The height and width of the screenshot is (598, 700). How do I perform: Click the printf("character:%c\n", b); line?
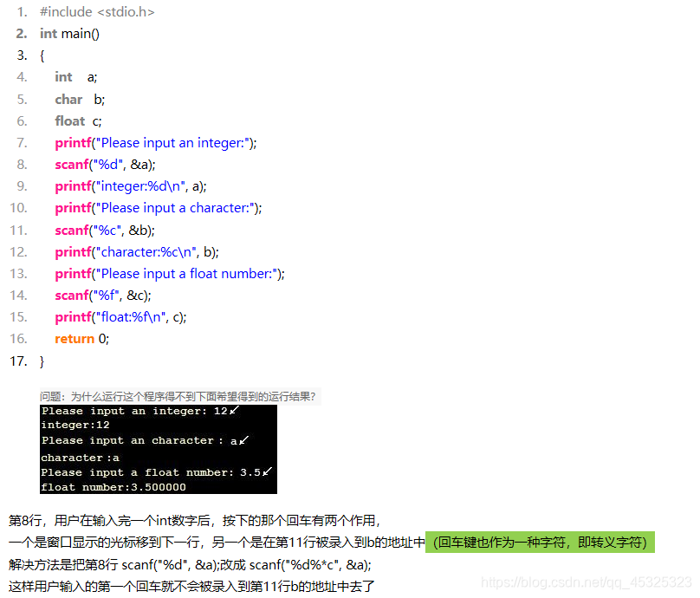pyautogui.click(x=137, y=252)
